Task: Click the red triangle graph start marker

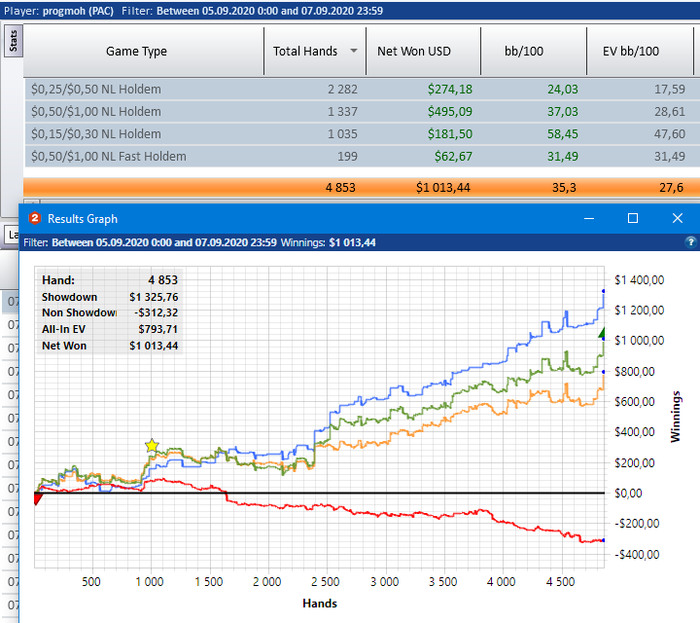Action: [x=38, y=498]
